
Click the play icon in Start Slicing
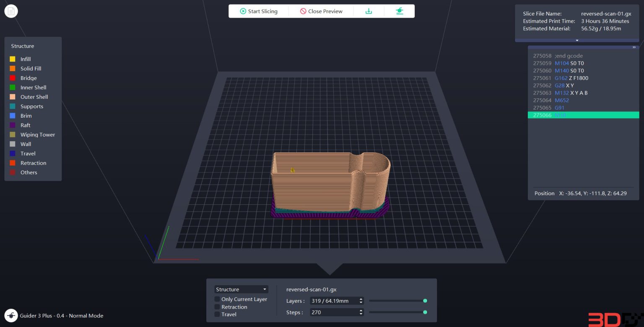coord(243,11)
